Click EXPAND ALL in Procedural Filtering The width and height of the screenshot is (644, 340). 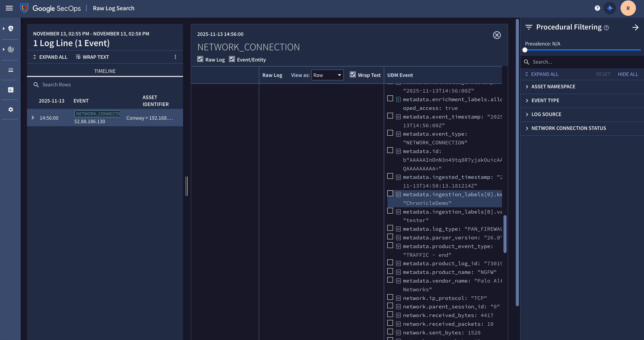(544, 74)
